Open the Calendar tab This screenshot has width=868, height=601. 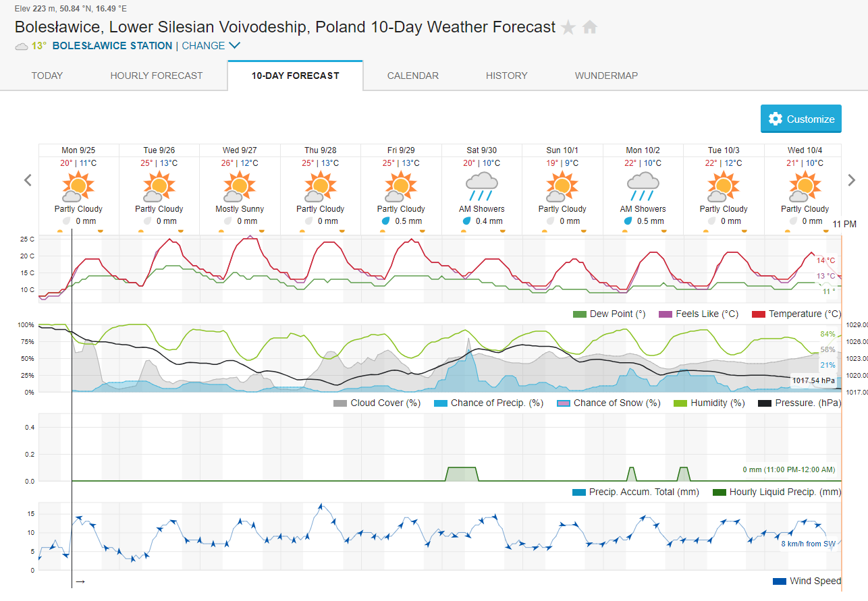point(413,76)
